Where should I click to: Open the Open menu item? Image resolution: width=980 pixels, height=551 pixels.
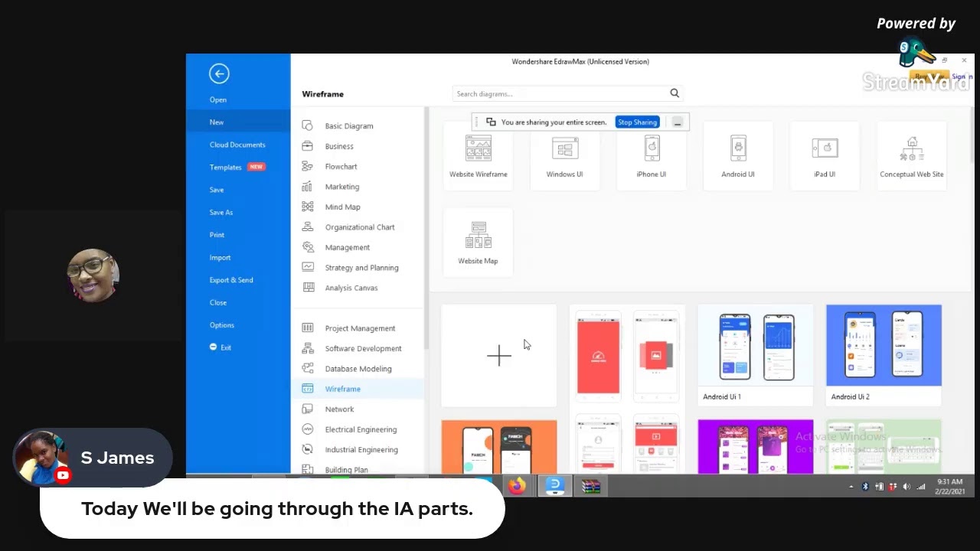[218, 99]
